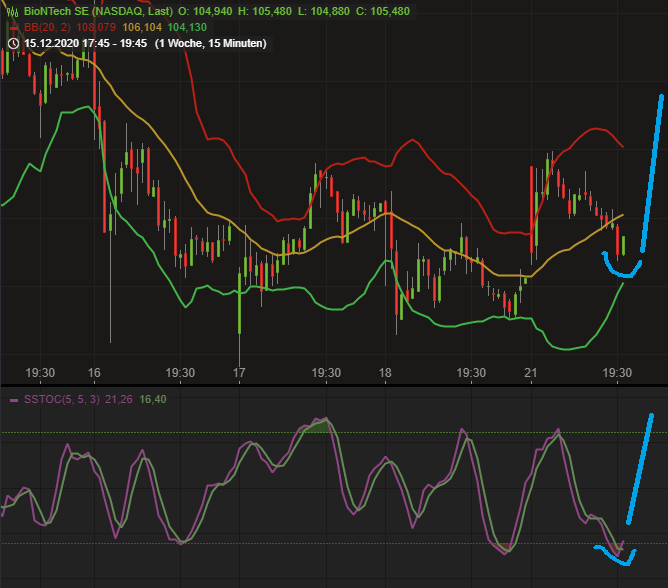Click the 19:30 time label between 18 and 21
Screen dimensions: 668x588
[471, 373]
